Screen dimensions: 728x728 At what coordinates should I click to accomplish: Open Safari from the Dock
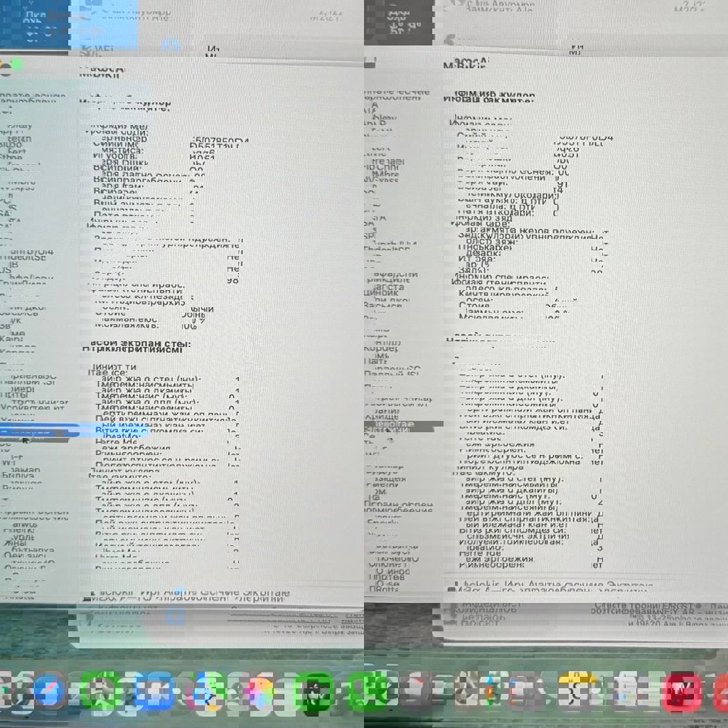[x=50, y=692]
